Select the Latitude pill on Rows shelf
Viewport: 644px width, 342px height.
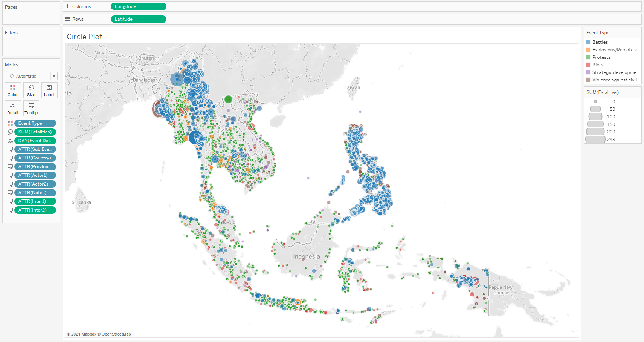pyautogui.click(x=138, y=19)
